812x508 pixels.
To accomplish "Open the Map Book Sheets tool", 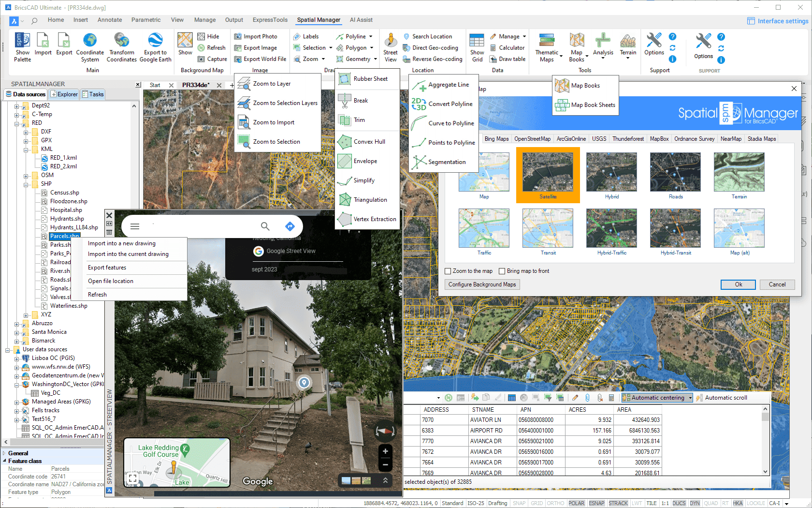I will [562, 105].
